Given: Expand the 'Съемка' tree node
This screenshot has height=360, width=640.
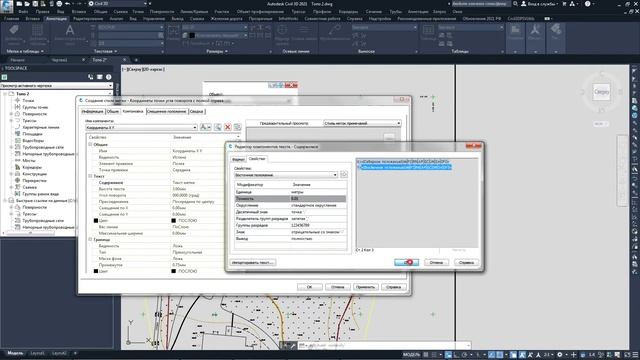Looking at the screenshot, I should coord(11,187).
